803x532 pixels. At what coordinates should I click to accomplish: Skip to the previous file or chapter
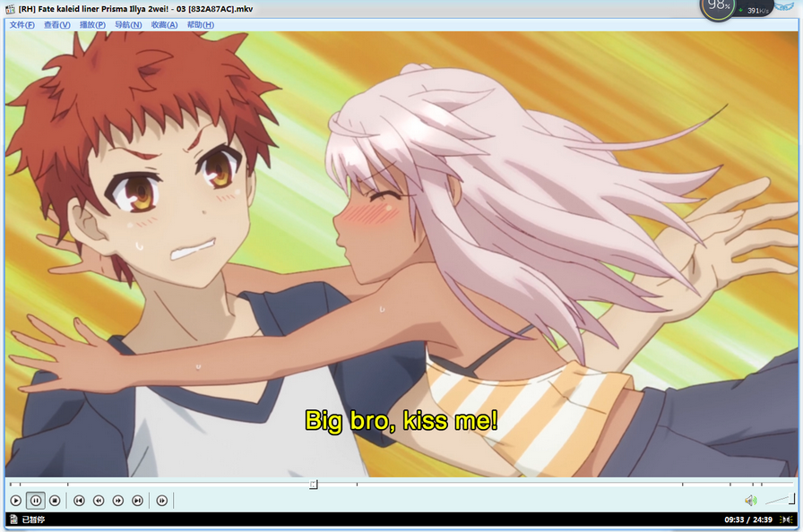point(79,501)
